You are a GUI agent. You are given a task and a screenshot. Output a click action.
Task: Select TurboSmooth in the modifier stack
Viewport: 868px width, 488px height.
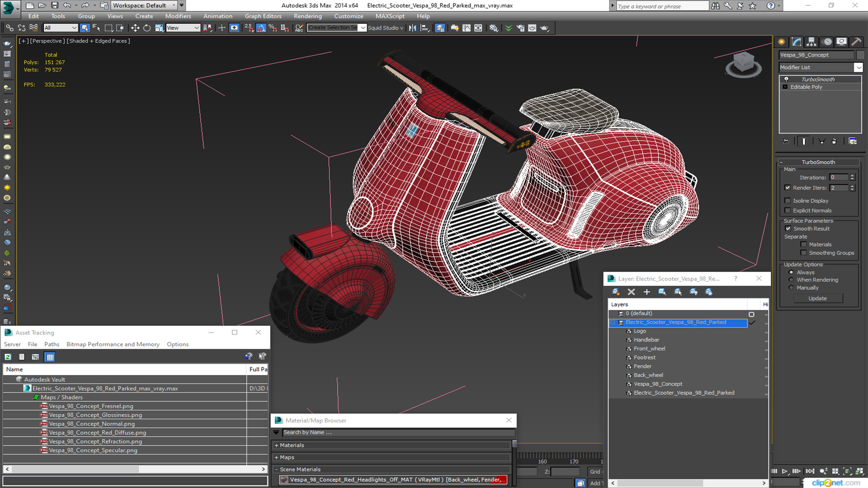click(818, 80)
